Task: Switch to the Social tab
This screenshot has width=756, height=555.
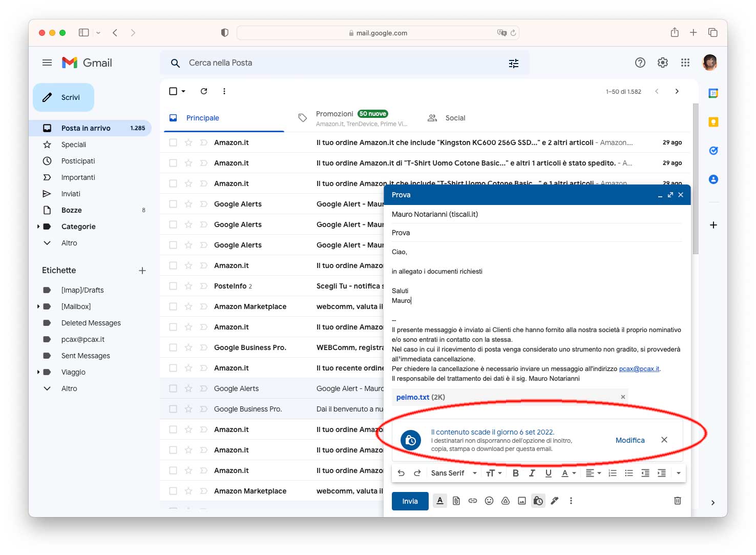Action: 447,118
